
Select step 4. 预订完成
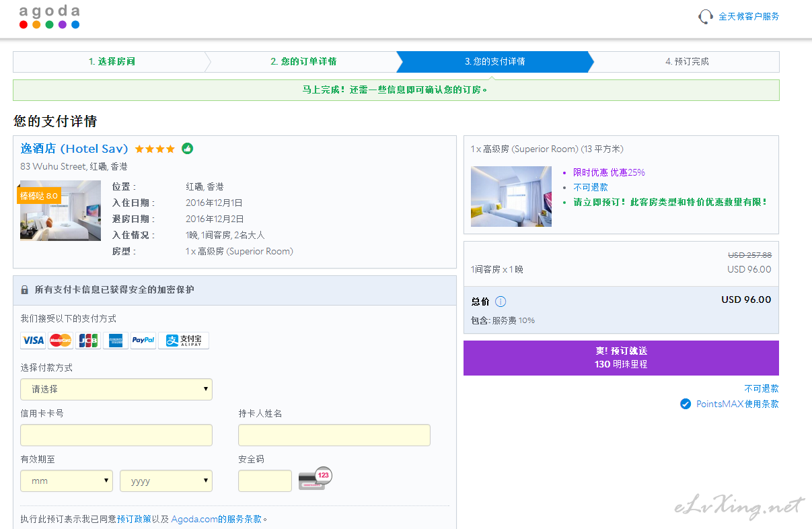(687, 61)
